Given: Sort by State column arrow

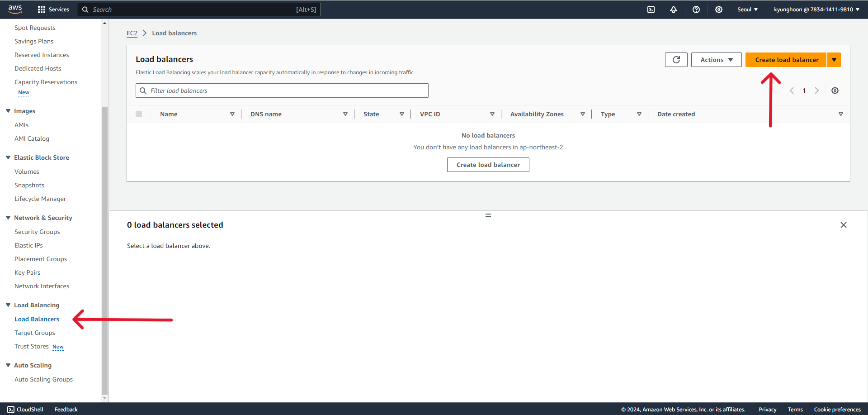Looking at the screenshot, I should [x=402, y=114].
